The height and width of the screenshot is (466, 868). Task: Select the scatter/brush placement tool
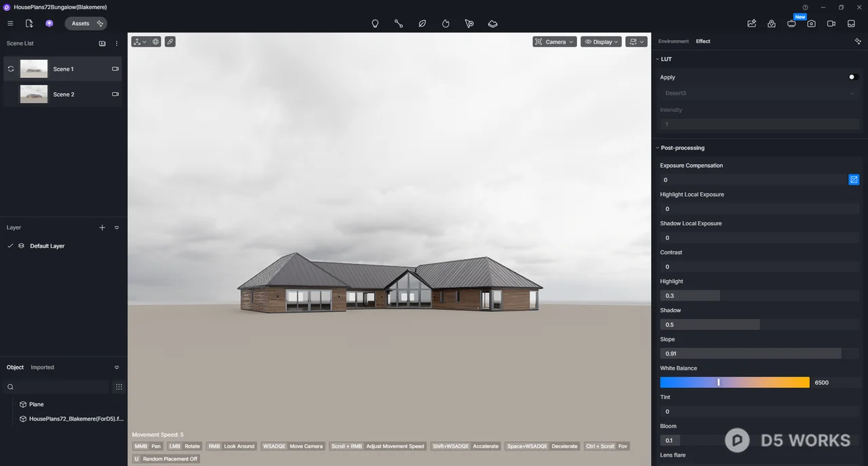(469, 23)
